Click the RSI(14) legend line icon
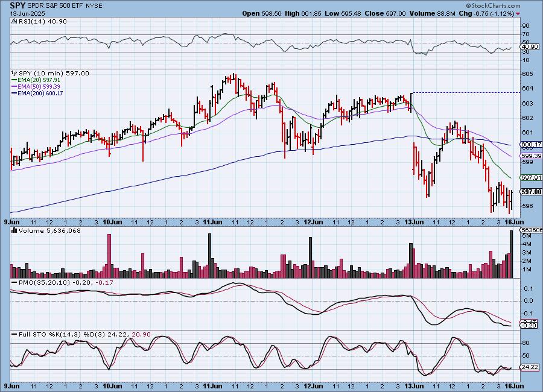This screenshot has width=543, height=392. (14, 21)
